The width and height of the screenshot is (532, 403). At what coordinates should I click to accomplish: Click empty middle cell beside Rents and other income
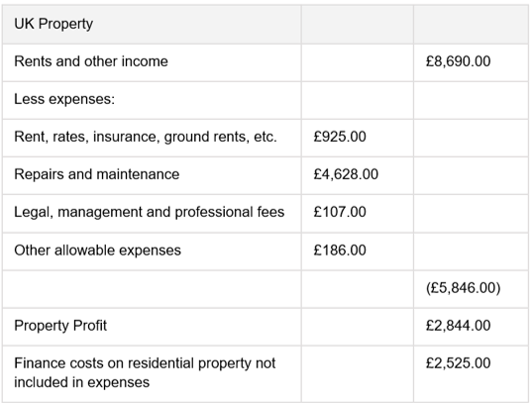(358, 62)
